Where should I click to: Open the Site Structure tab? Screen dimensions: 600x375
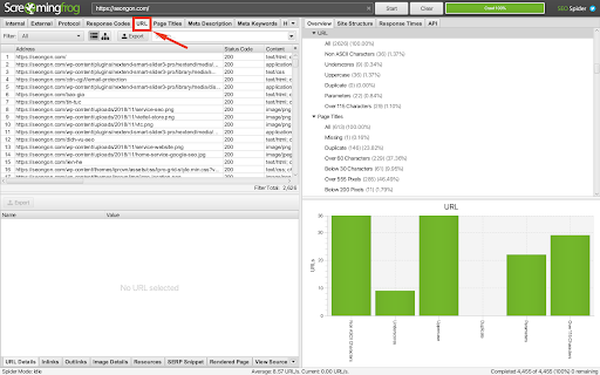pyautogui.click(x=355, y=23)
